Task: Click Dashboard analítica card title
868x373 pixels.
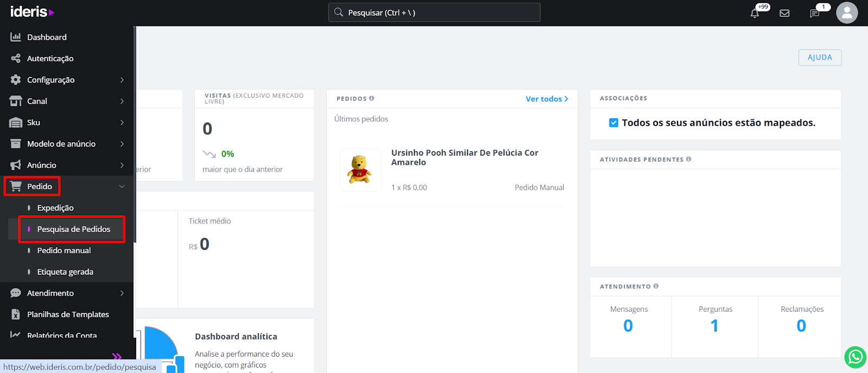Action: [236, 337]
